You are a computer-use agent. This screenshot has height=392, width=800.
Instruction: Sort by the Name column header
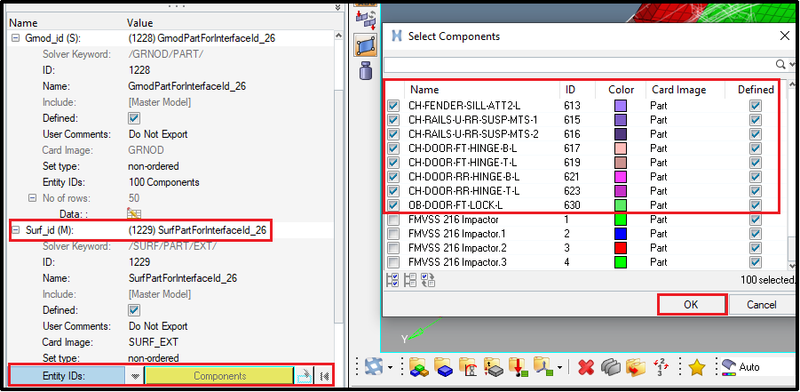[x=424, y=89]
